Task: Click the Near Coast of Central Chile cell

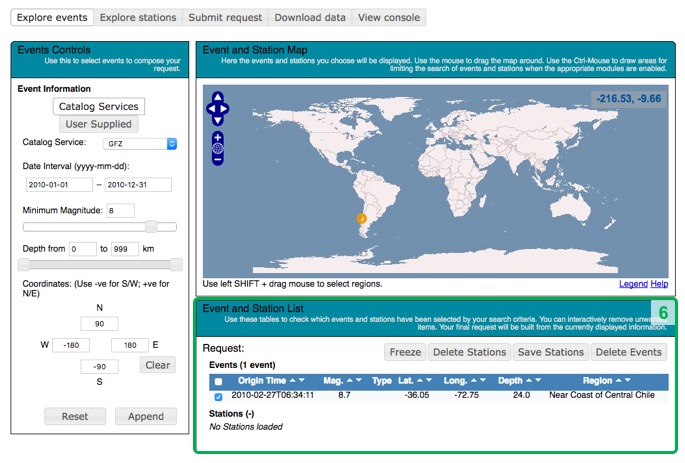Action: click(602, 395)
